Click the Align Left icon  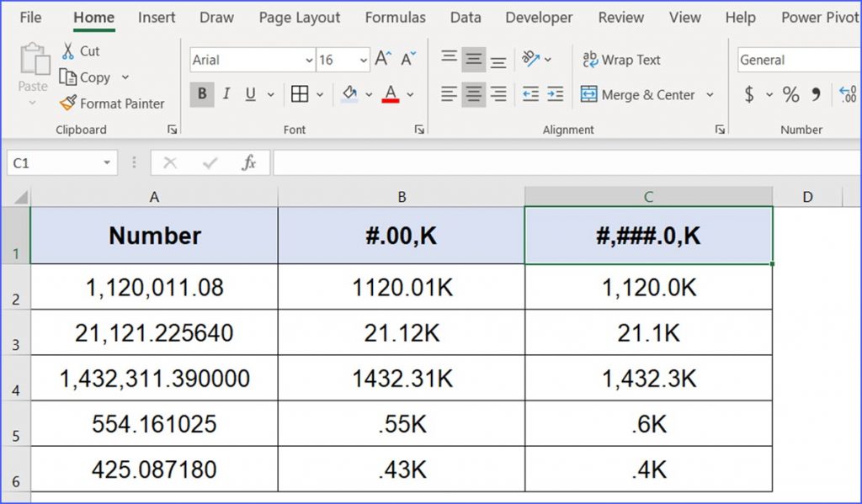[450, 94]
